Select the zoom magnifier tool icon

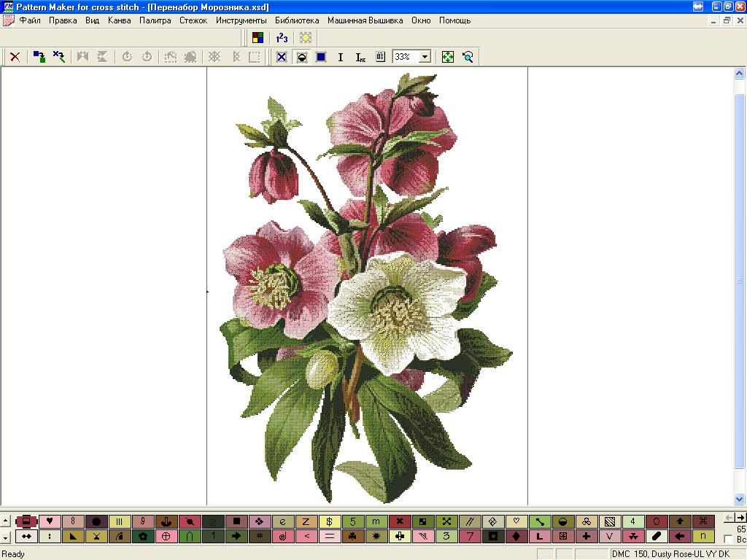[x=468, y=57]
